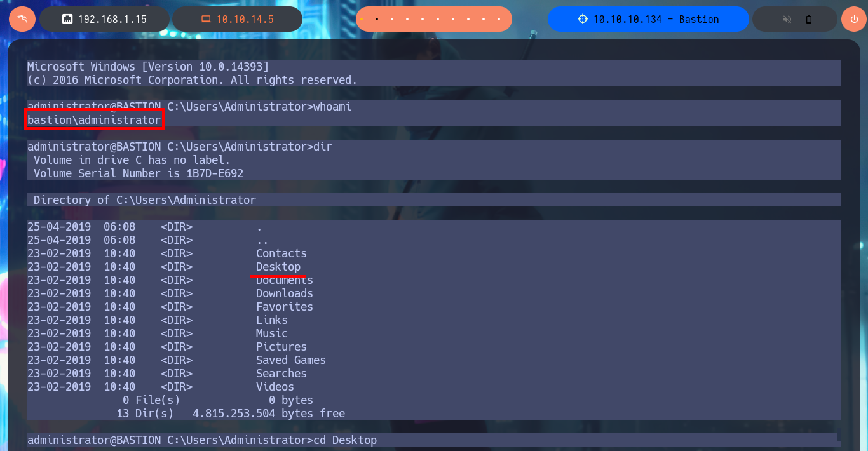Click the 'Pictures' directory name
The width and height of the screenshot is (868, 451).
pos(281,347)
